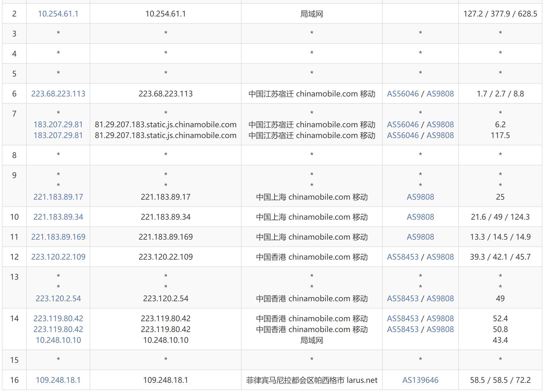Open the 109.248.18.1 IP link
Viewport: 544px width, 392px height.
(x=58, y=380)
